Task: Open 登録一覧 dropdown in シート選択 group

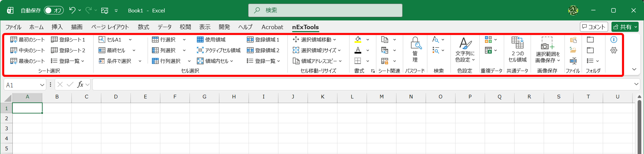Action: 67,61
